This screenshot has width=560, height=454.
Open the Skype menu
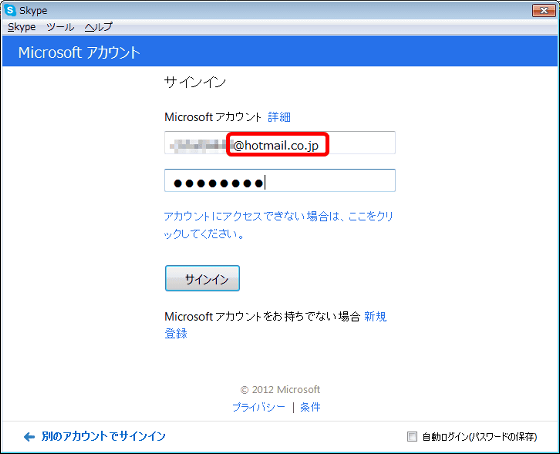[22, 27]
